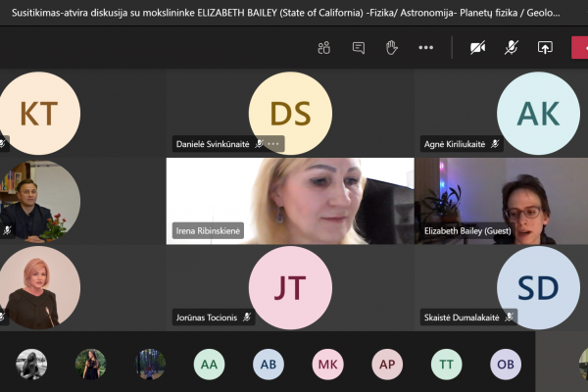Screen dimensions: 588x392
Task: Click the AB participant avatar
Action: click(269, 365)
